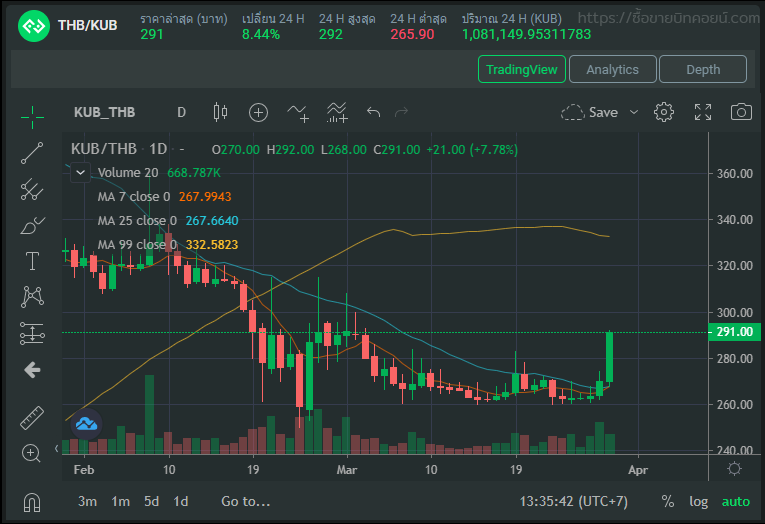The image size is (765, 524).
Task: Click the KUB/THB 1D chart title
Action: (119, 149)
